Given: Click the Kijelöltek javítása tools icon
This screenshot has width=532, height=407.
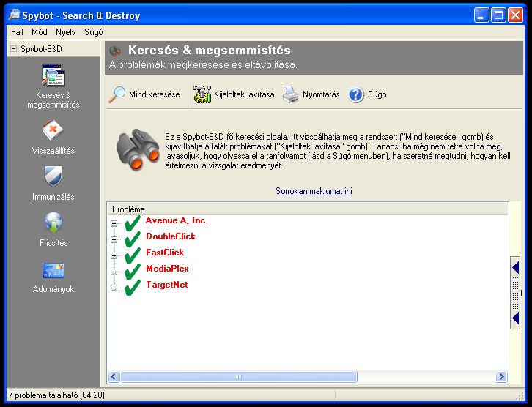Looking at the screenshot, I should [x=202, y=94].
